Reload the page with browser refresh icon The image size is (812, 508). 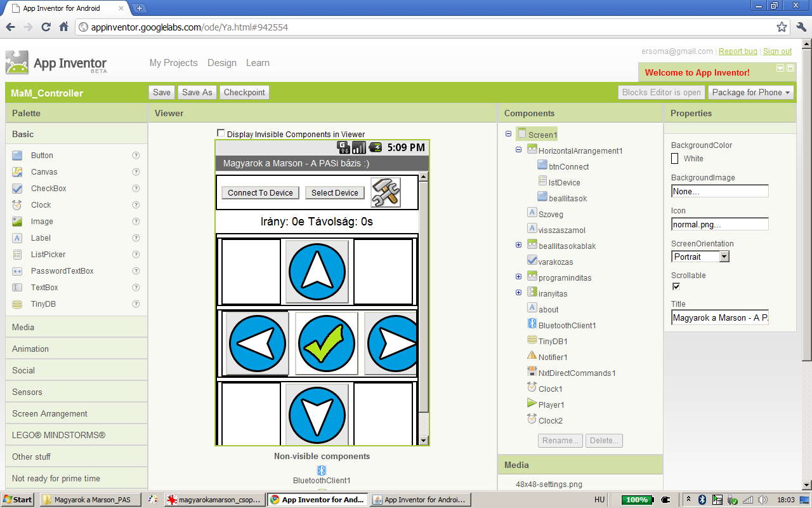[x=46, y=27]
